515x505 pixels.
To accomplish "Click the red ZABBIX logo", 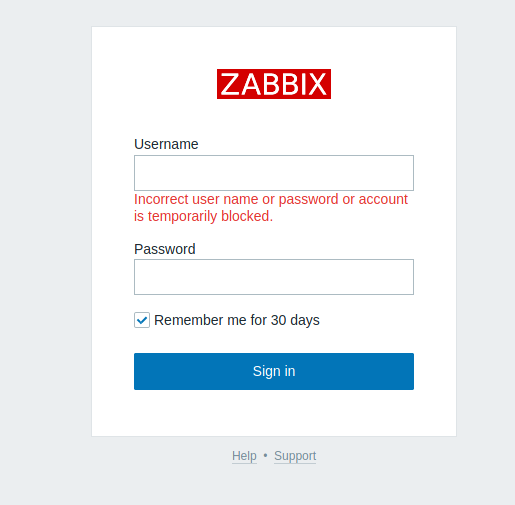I will [x=274, y=84].
